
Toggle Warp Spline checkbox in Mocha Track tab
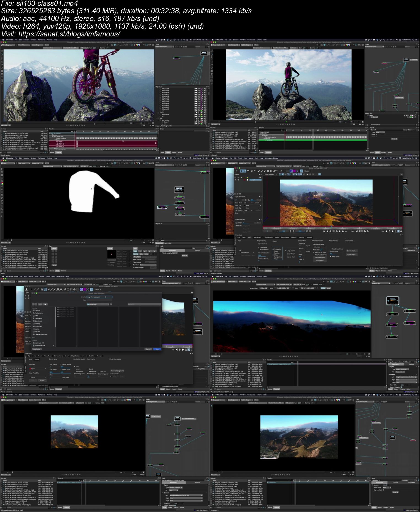tap(331, 257)
